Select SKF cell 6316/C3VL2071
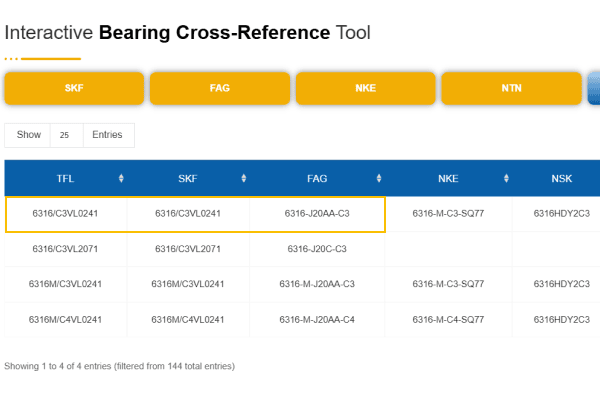This screenshot has width=600, height=400. 188,249
